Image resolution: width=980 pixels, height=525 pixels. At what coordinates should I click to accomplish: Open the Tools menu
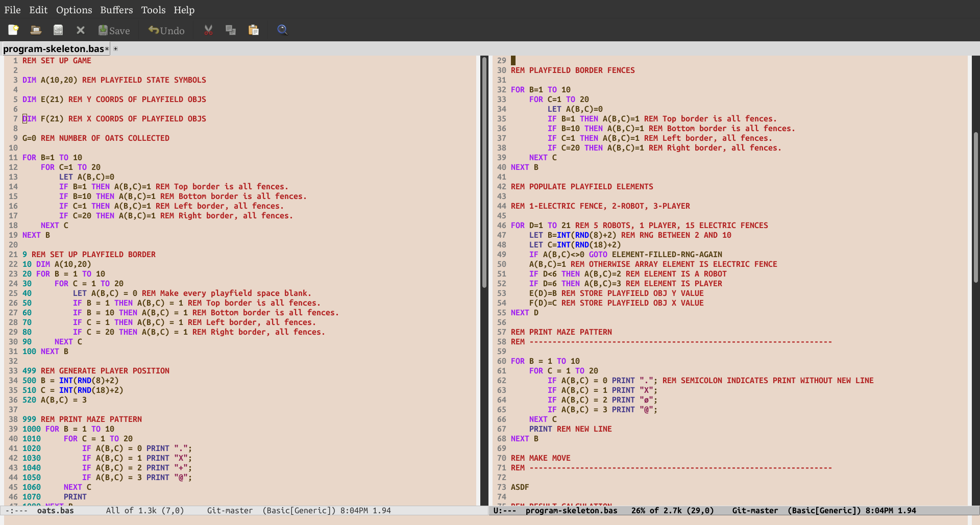(153, 10)
